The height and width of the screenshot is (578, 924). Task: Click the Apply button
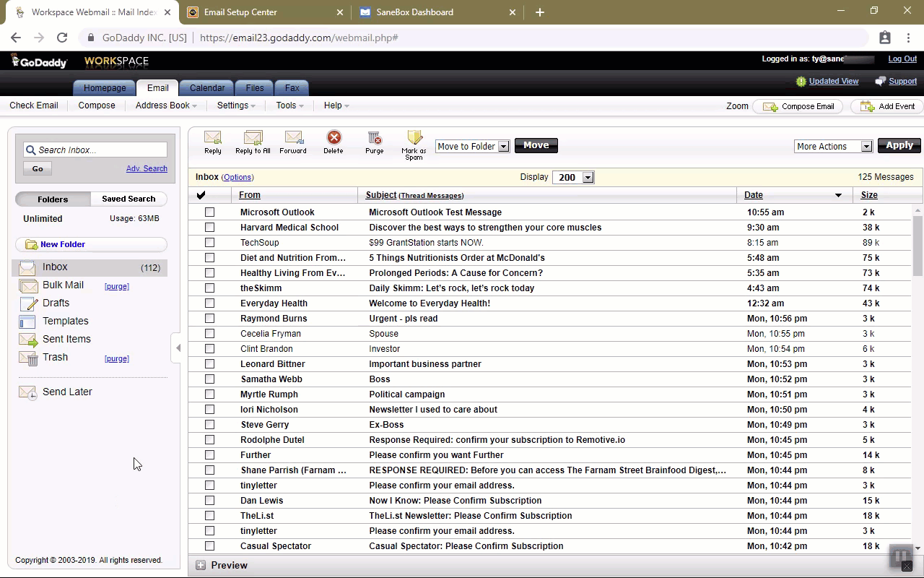point(899,145)
